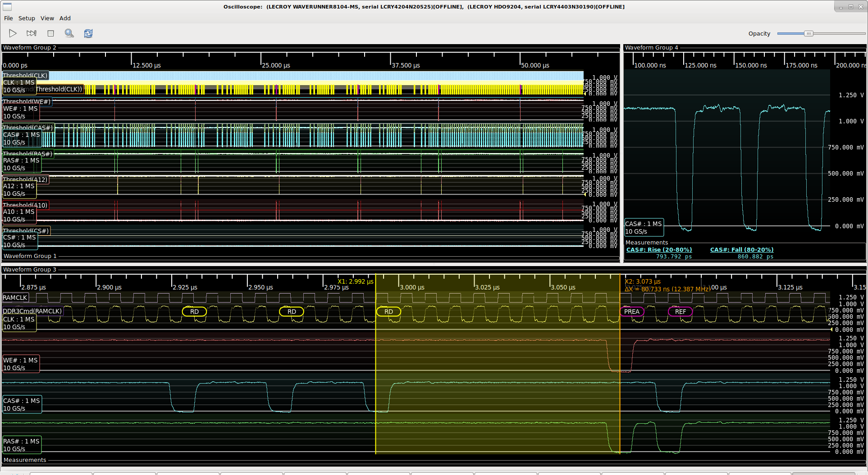Click the RD packet inside yellow cursor region
868x475 pixels.
[x=388, y=312]
